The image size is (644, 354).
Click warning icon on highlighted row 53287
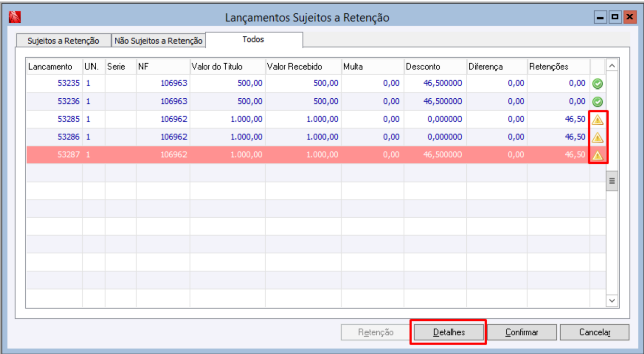click(597, 155)
